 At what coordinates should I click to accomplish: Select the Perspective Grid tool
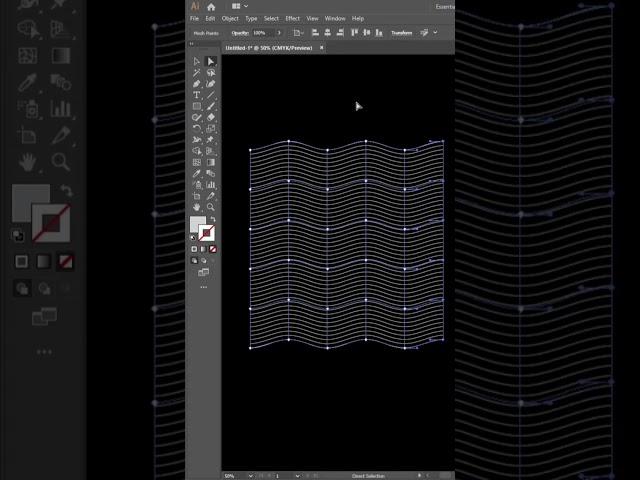coord(211,151)
